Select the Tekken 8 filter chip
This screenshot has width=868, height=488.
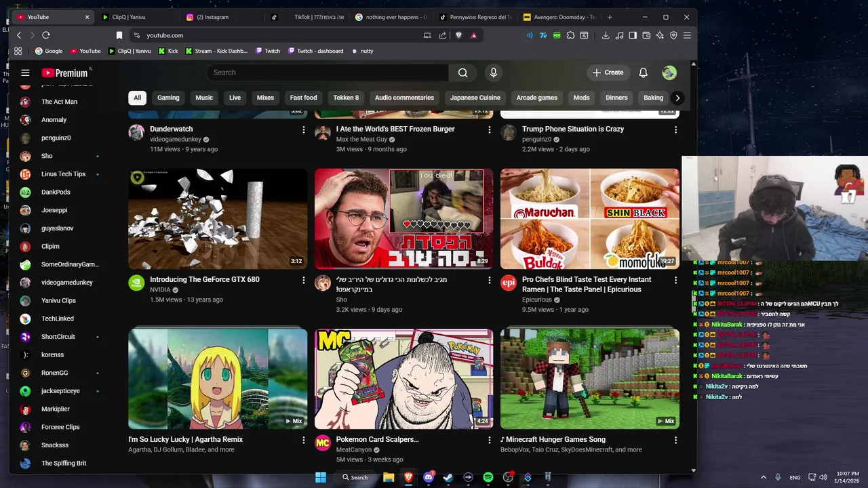[346, 98]
